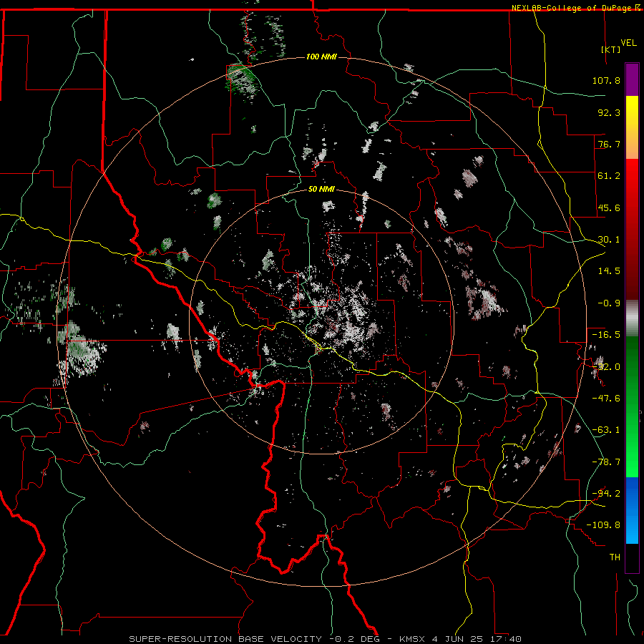The height and width of the screenshot is (644, 644).
Task: Pick the blue color bar segment
Action: click(x=632, y=510)
